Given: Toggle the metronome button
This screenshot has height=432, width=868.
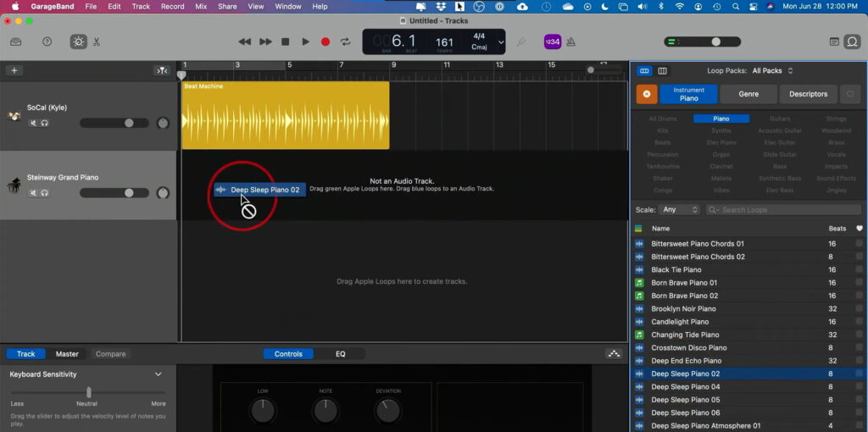Looking at the screenshot, I should coord(570,42).
